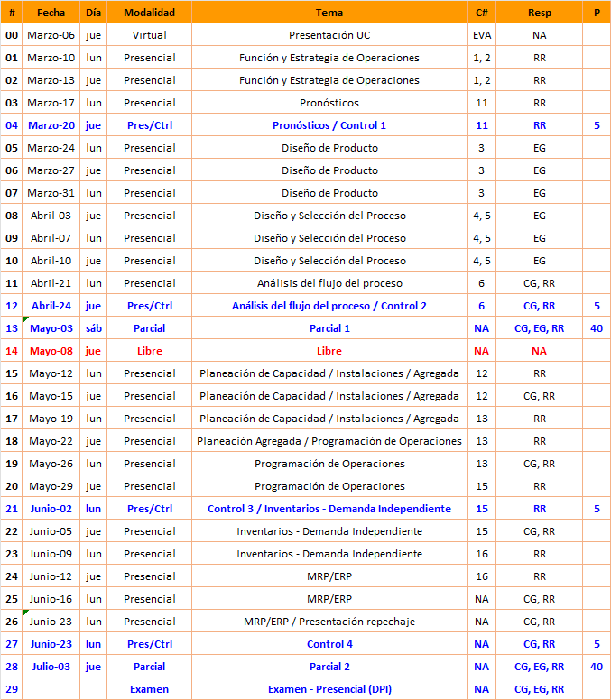
Task: Select the 'Mayo-12' date cell
Action: point(51,373)
